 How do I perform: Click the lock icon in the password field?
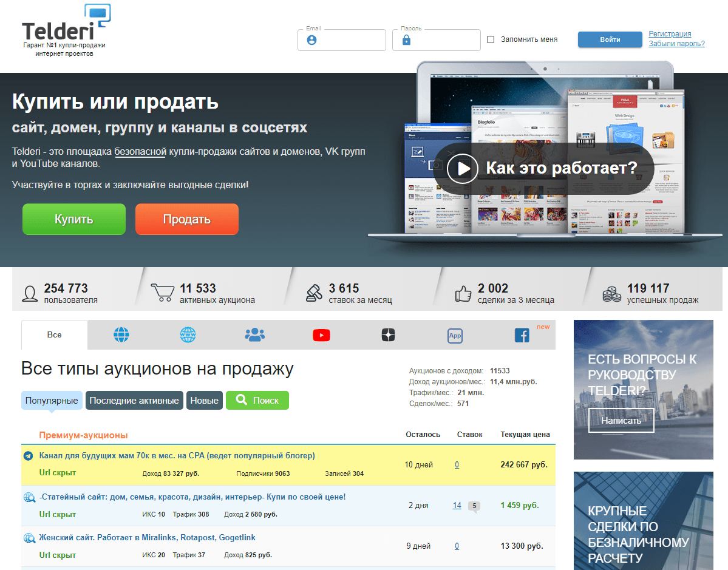406,40
